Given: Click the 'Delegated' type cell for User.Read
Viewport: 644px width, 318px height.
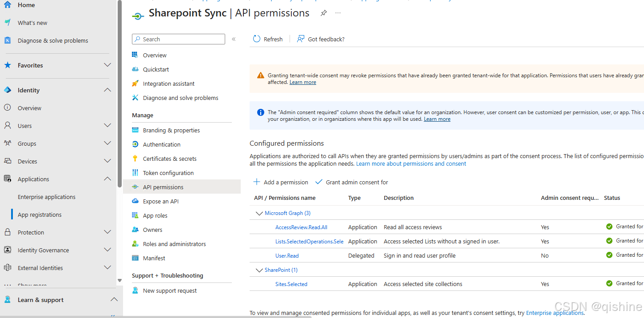Looking at the screenshot, I should [361, 255].
